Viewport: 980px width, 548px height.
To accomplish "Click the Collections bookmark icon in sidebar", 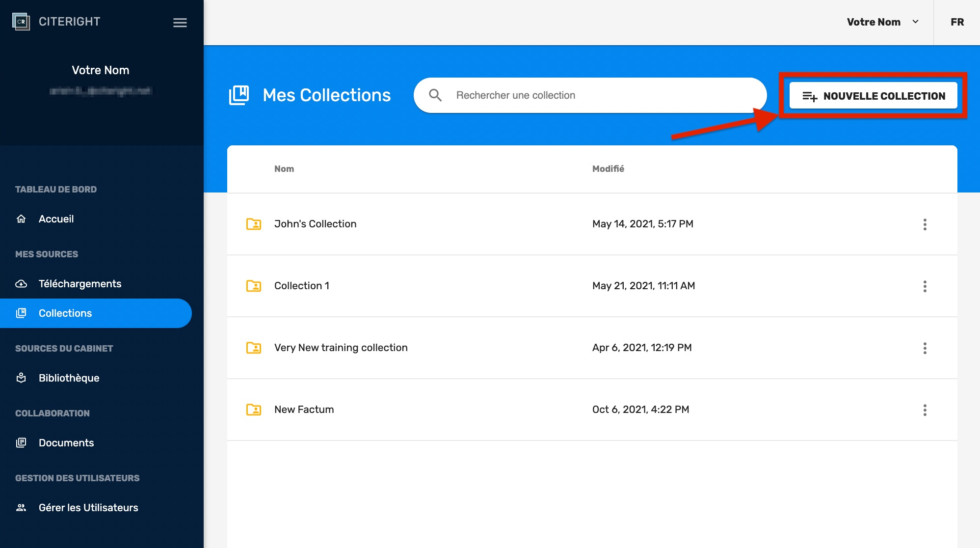I will [x=21, y=313].
